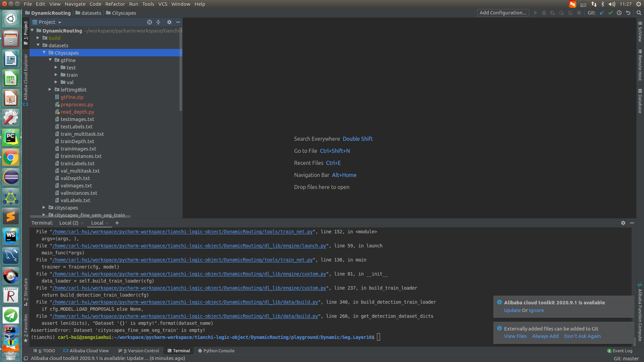Open the Navigate menu
The image size is (644, 362).
pos(75,4)
